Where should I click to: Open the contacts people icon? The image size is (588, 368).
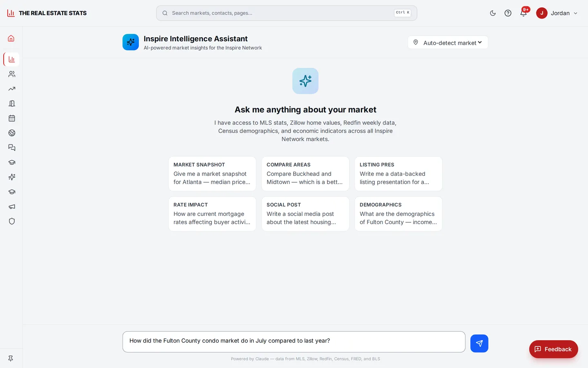pyautogui.click(x=12, y=74)
